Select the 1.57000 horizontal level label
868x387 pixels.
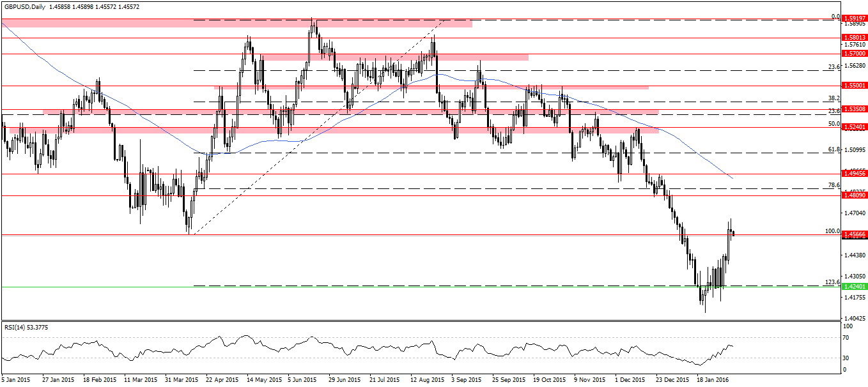[x=855, y=54]
